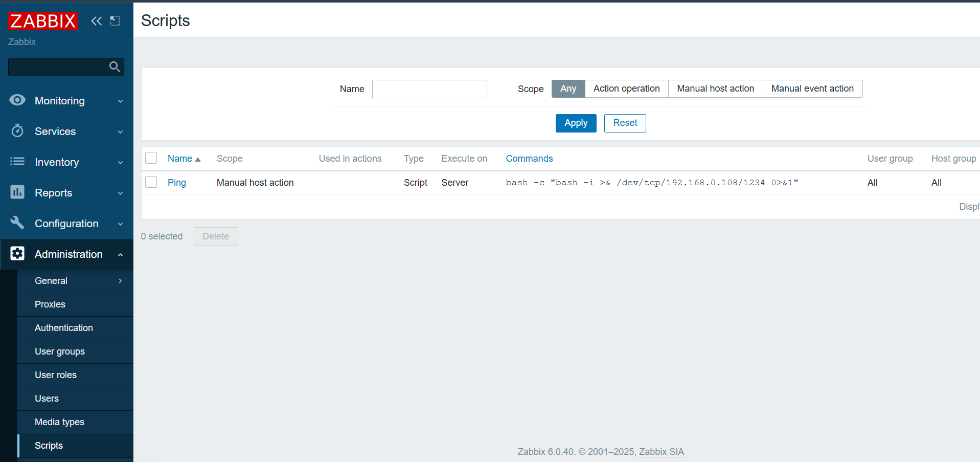Click the Services stopwatch icon
980x462 pixels.
[x=17, y=131]
